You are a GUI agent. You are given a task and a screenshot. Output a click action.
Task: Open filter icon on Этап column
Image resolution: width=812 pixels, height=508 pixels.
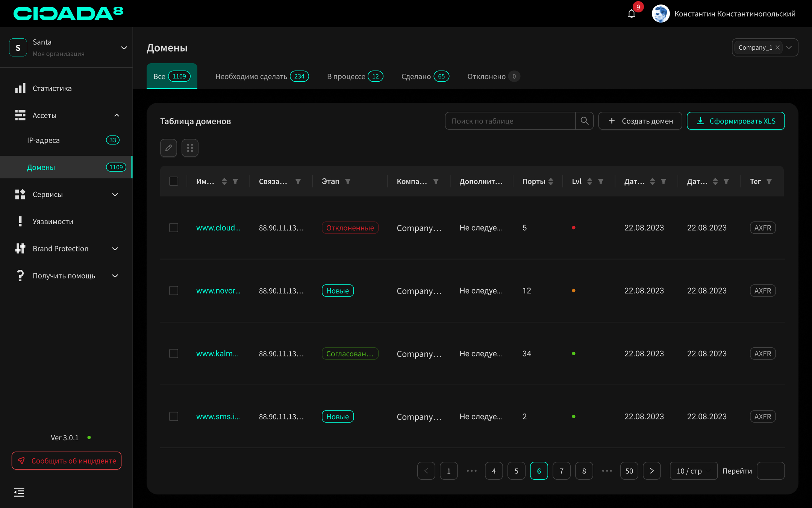(x=348, y=181)
